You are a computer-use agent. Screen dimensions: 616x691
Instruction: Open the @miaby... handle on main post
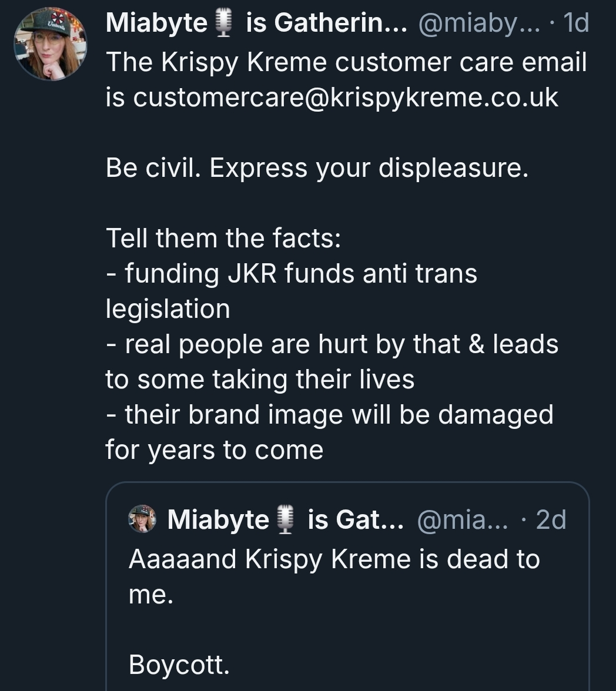[x=478, y=23]
